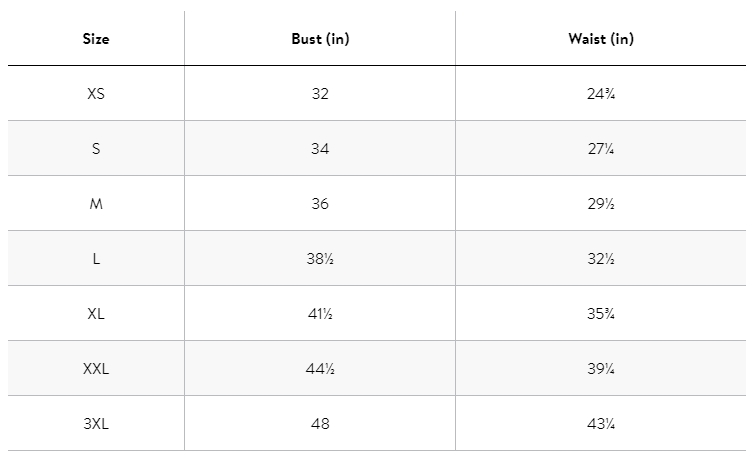Click waist value 43¼ in 3XL row

[x=600, y=424]
